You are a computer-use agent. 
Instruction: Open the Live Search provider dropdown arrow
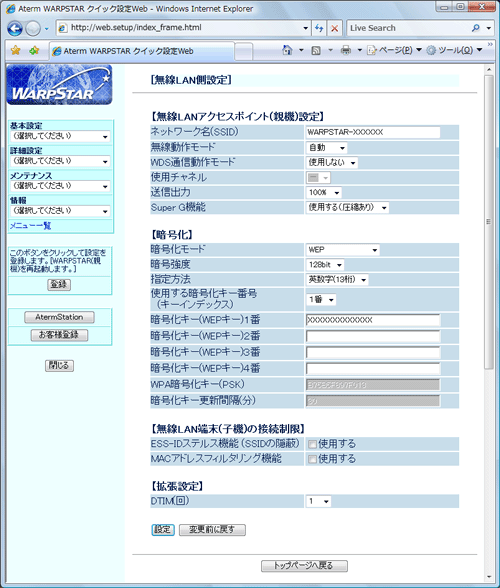(488, 28)
